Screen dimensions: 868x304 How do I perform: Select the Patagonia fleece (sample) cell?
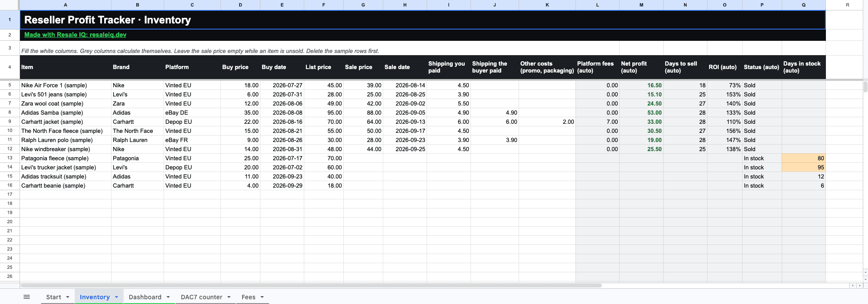click(66, 159)
